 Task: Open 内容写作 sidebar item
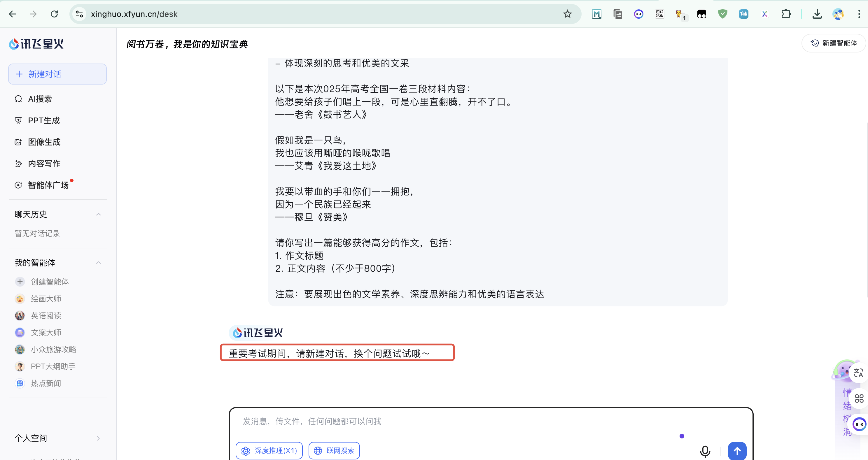(44, 164)
